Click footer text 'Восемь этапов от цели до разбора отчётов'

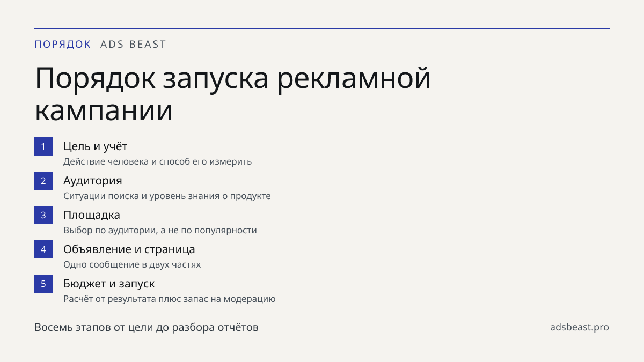click(147, 327)
